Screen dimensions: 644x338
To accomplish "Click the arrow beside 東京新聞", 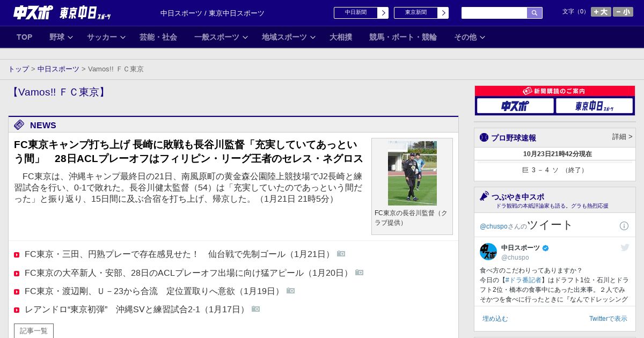I will click(x=443, y=13).
